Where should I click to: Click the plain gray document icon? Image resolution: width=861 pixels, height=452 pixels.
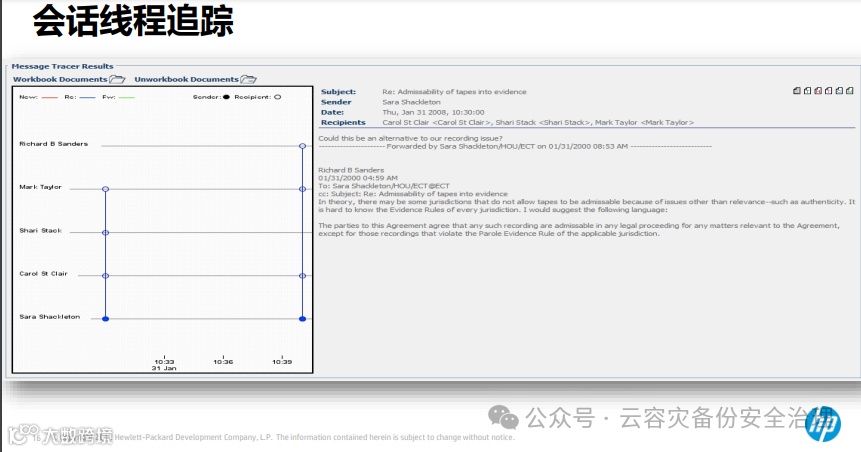797,91
